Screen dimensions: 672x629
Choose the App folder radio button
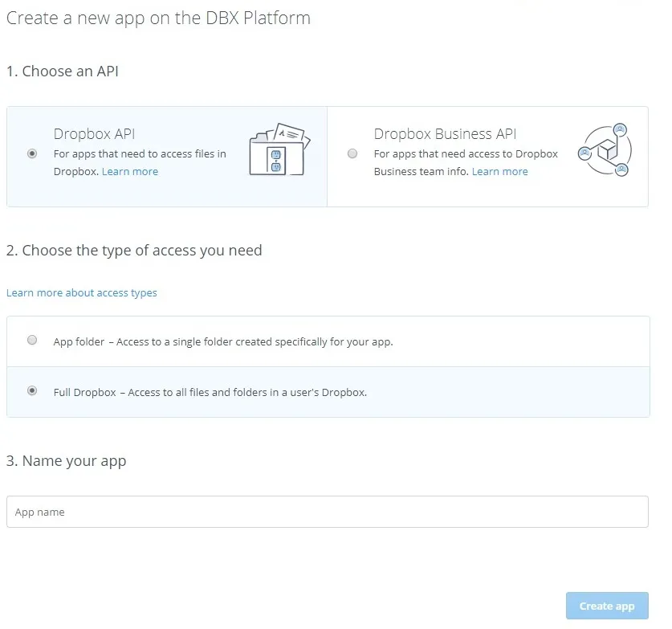pos(32,341)
